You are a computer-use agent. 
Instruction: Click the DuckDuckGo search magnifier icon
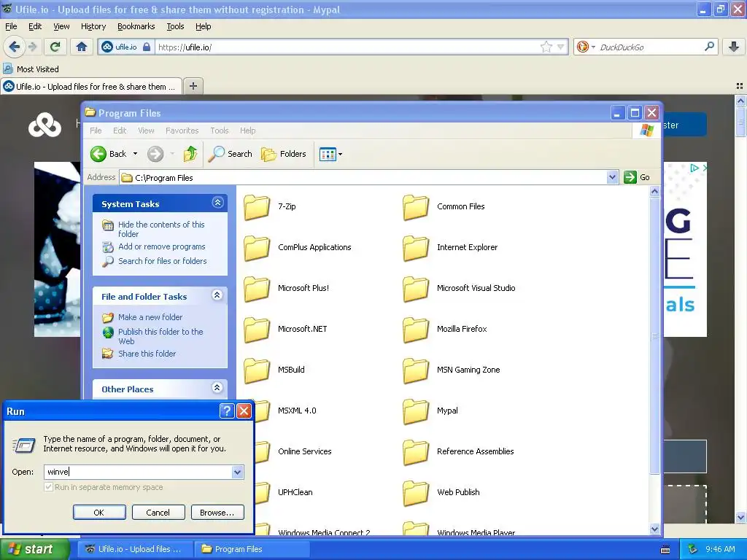pos(709,47)
